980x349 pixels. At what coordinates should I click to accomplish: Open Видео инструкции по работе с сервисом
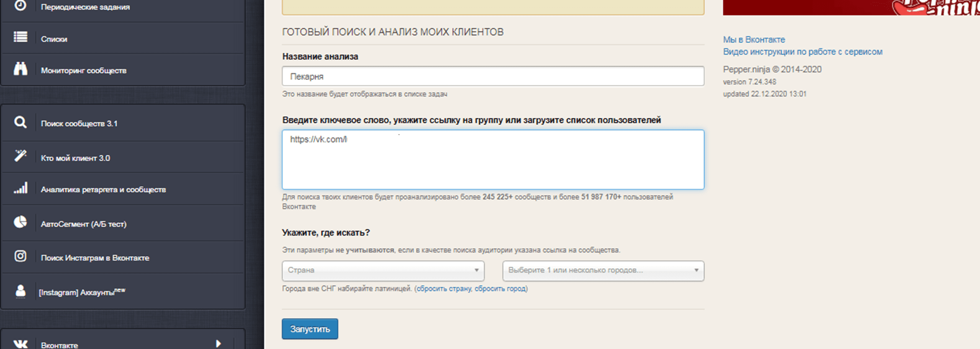pyautogui.click(x=803, y=51)
